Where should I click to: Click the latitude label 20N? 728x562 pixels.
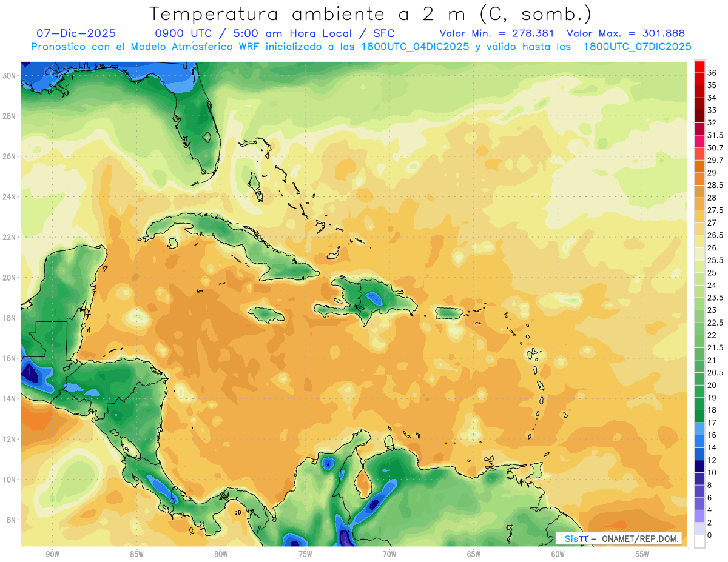(x=10, y=278)
